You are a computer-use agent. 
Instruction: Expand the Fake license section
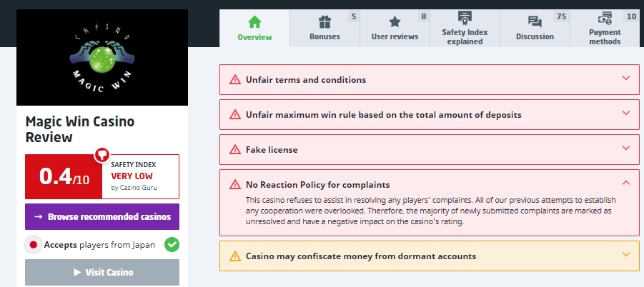tap(626, 148)
